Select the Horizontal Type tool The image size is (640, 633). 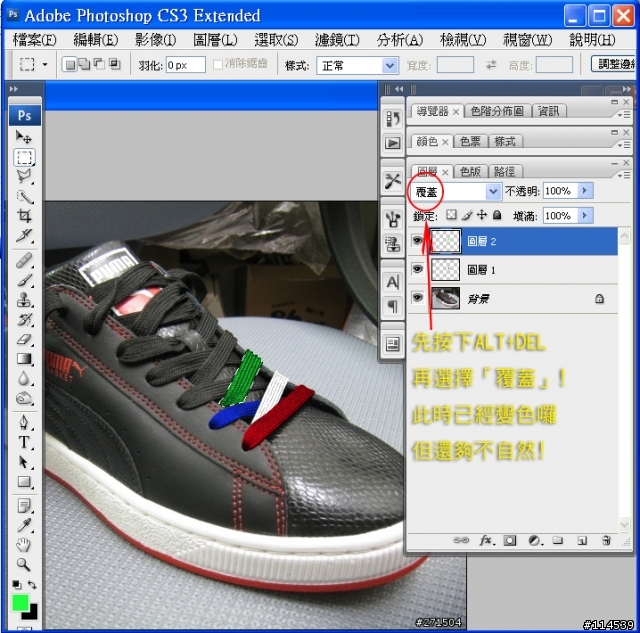(x=24, y=442)
